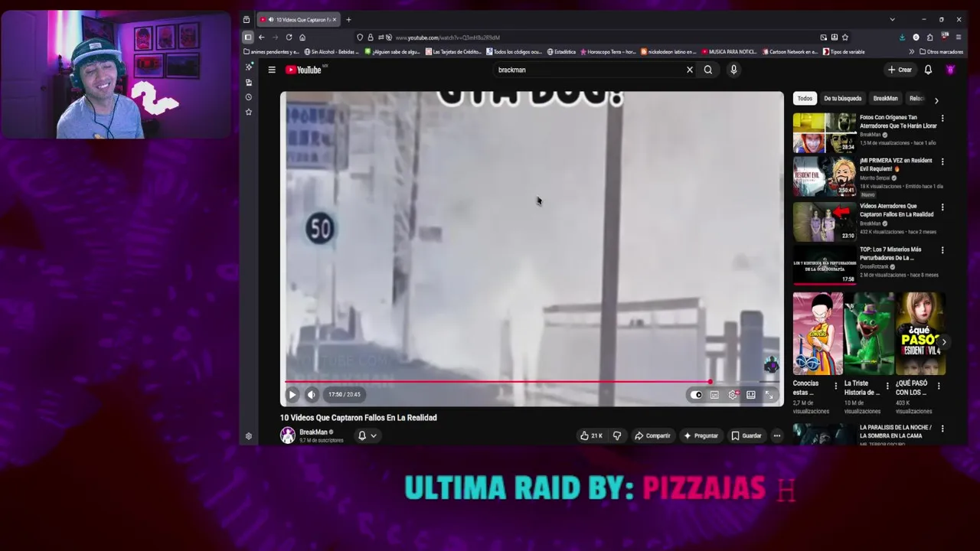The height and width of the screenshot is (551, 980).
Task: Expand the subscription notification bell dropdown
Action: (x=367, y=435)
